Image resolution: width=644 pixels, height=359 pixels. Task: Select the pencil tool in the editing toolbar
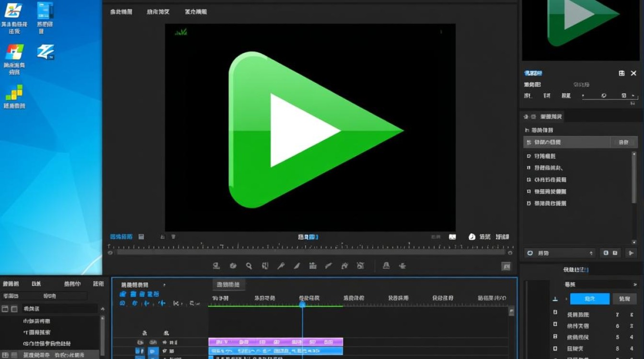pyautogui.click(x=297, y=266)
